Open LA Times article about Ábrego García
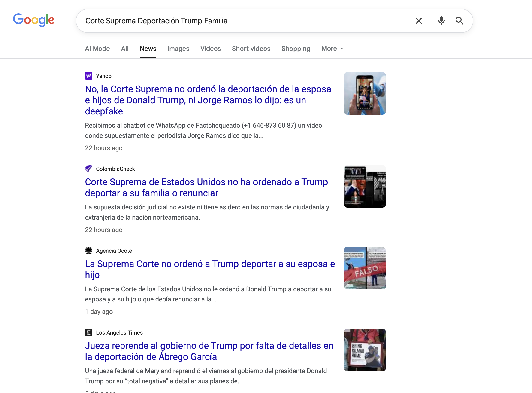This screenshot has width=532, height=393. [209, 351]
